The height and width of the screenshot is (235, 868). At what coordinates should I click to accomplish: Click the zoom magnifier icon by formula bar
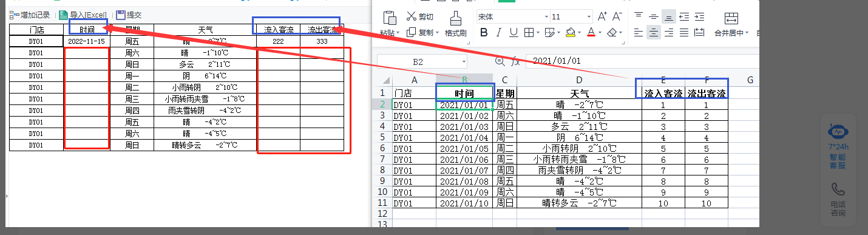500,61
